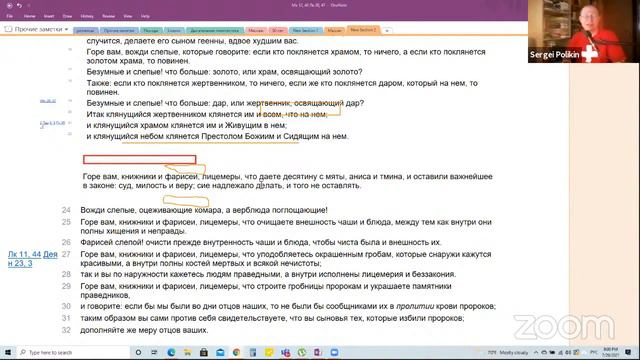Open Sticky Notes from the taskbar
640x360 pixels.
(269, 352)
